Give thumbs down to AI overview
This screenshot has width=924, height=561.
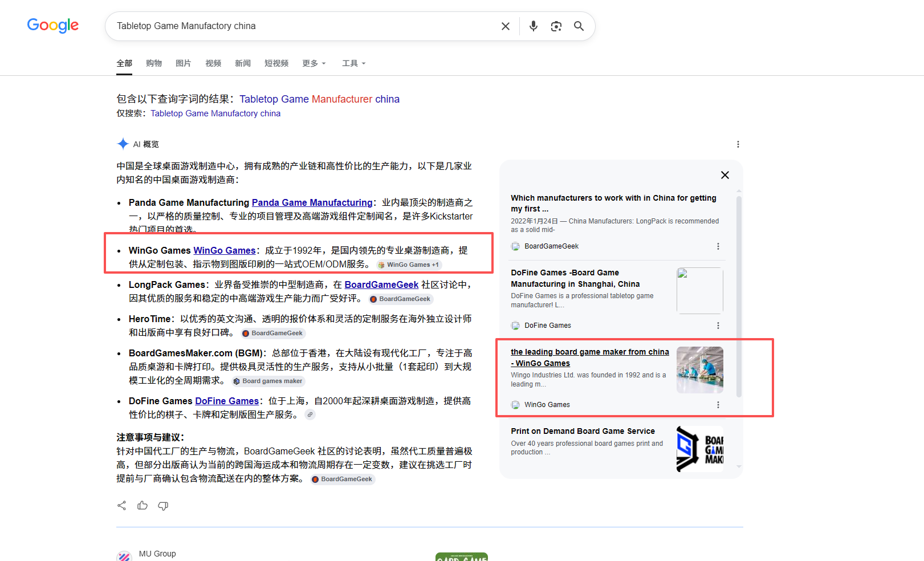pos(163,506)
